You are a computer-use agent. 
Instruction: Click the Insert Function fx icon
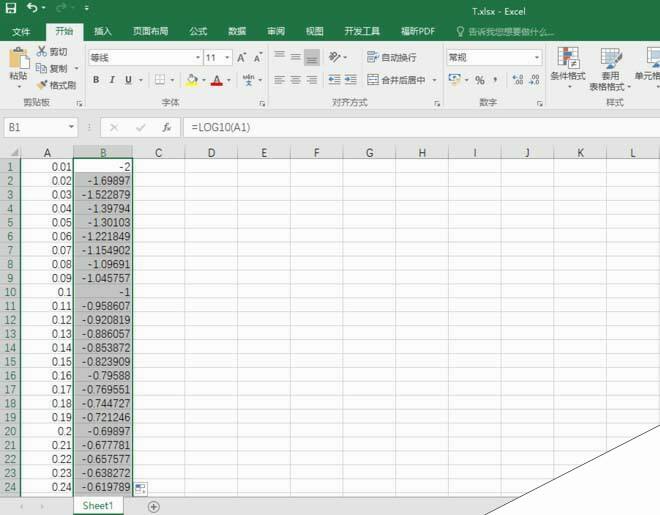[167, 128]
